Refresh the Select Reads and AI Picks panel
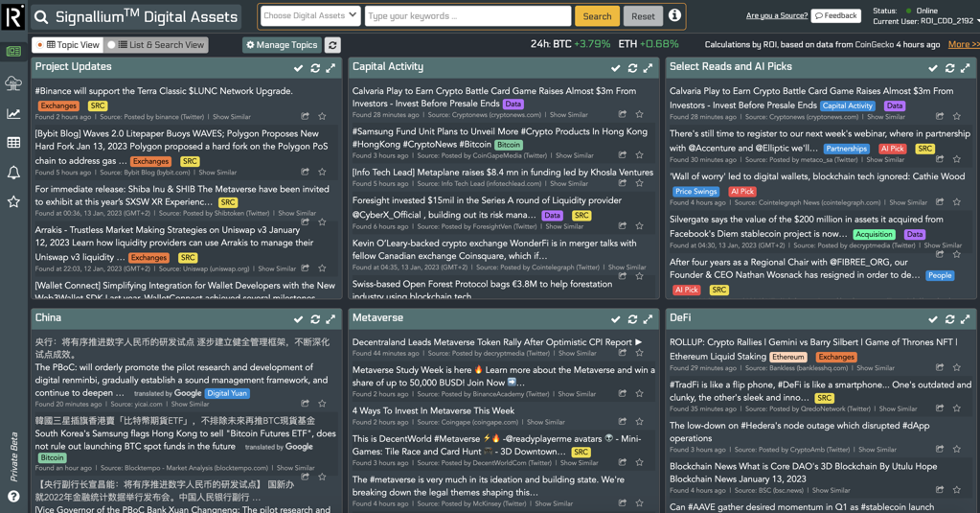The width and height of the screenshot is (980, 513). coord(950,67)
